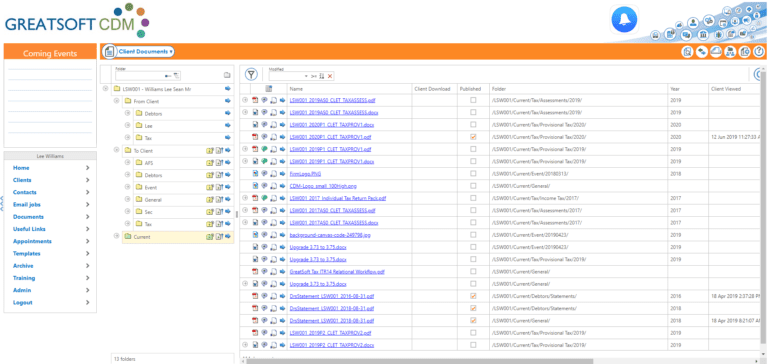Click the bank building icon in header

[703, 35]
